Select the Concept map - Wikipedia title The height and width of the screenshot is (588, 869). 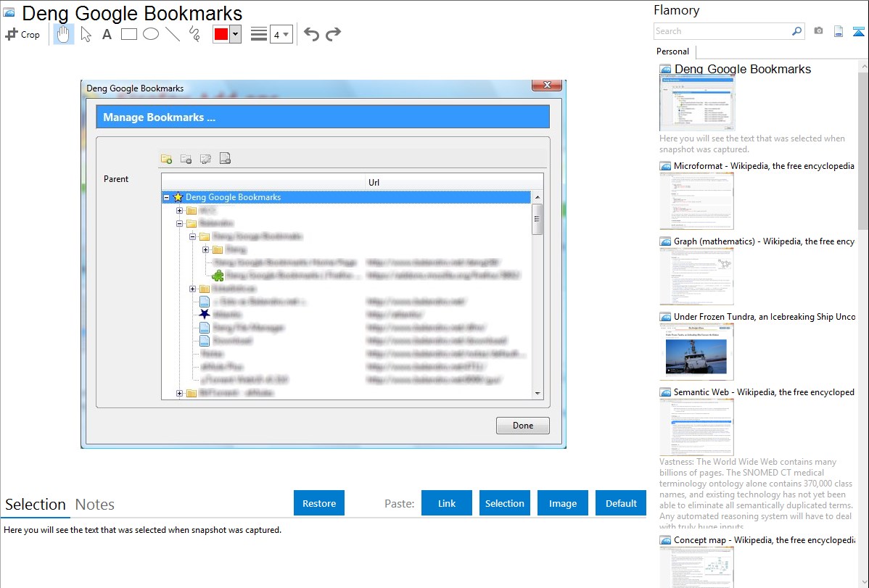[764, 539]
